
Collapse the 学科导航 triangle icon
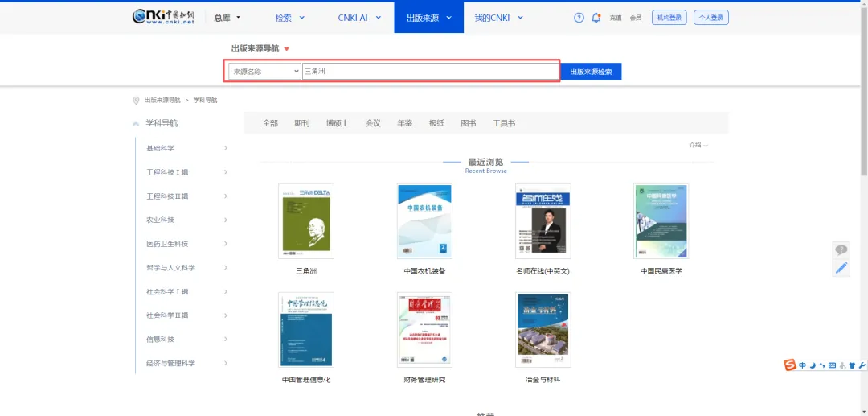pyautogui.click(x=136, y=124)
